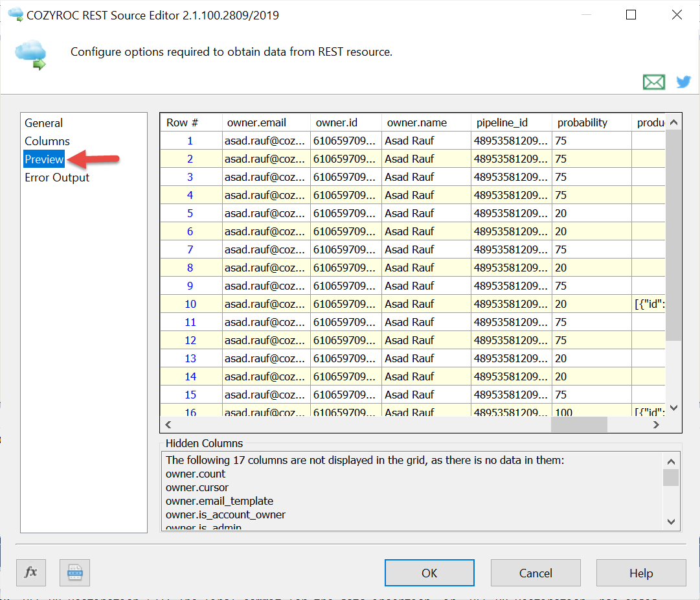Click Hidden Columns scroll up arrow
The height and width of the screenshot is (600, 700).
(x=671, y=461)
